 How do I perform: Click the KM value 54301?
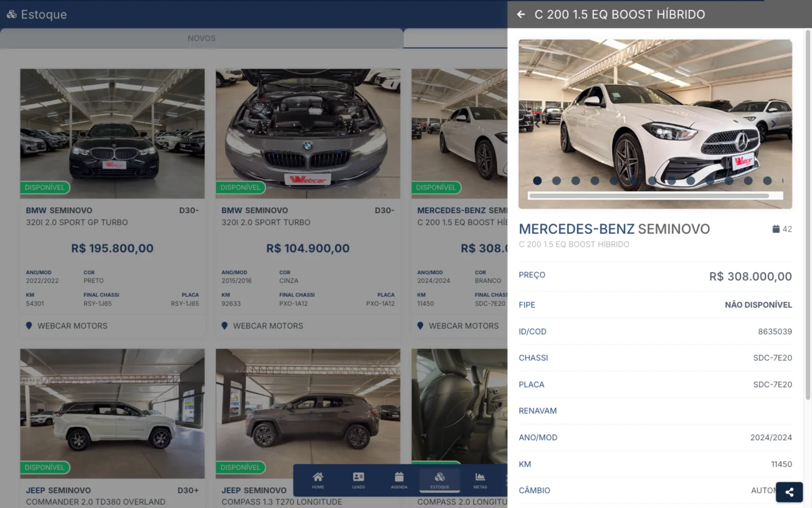pos(35,304)
